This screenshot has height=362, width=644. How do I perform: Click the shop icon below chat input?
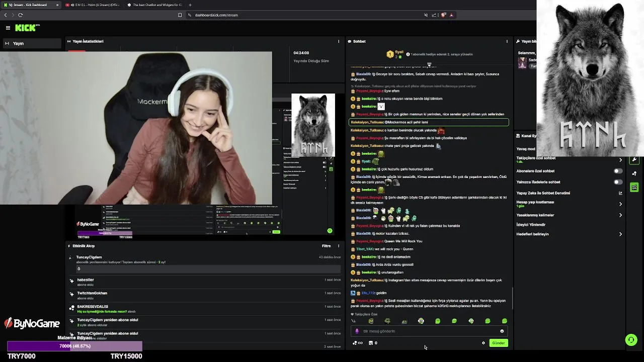[371, 343]
